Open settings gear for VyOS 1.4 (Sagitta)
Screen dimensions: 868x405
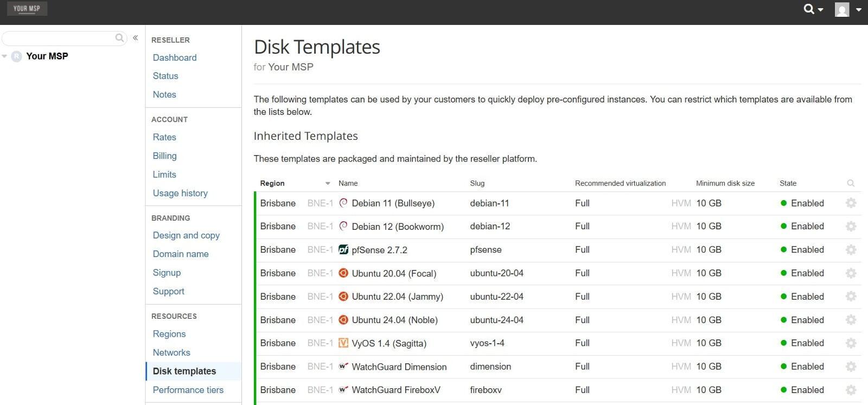[x=851, y=343]
